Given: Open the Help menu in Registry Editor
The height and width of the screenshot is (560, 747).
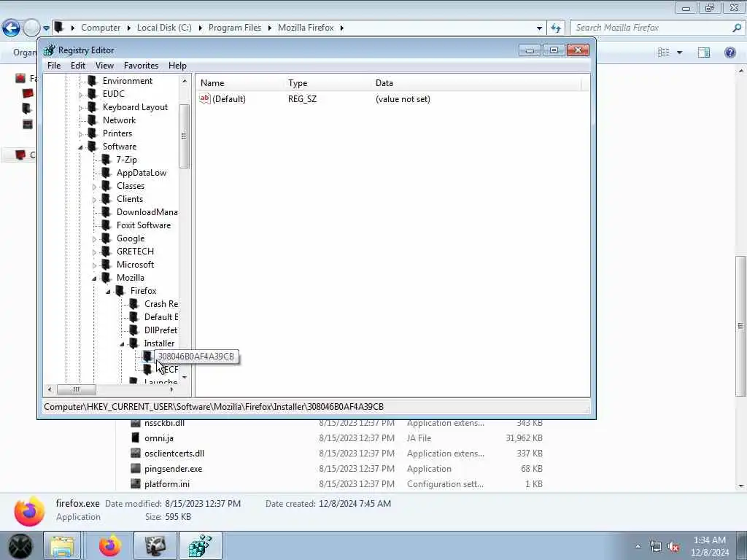Looking at the screenshot, I should coord(177,65).
